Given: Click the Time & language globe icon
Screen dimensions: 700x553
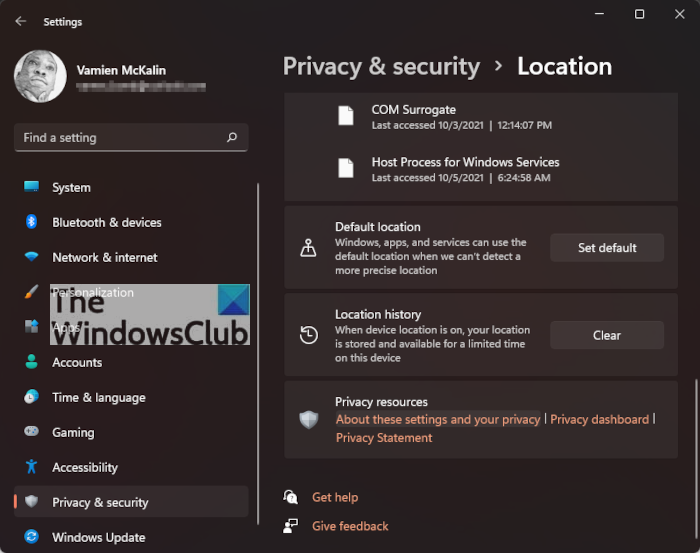Looking at the screenshot, I should click(x=32, y=397).
